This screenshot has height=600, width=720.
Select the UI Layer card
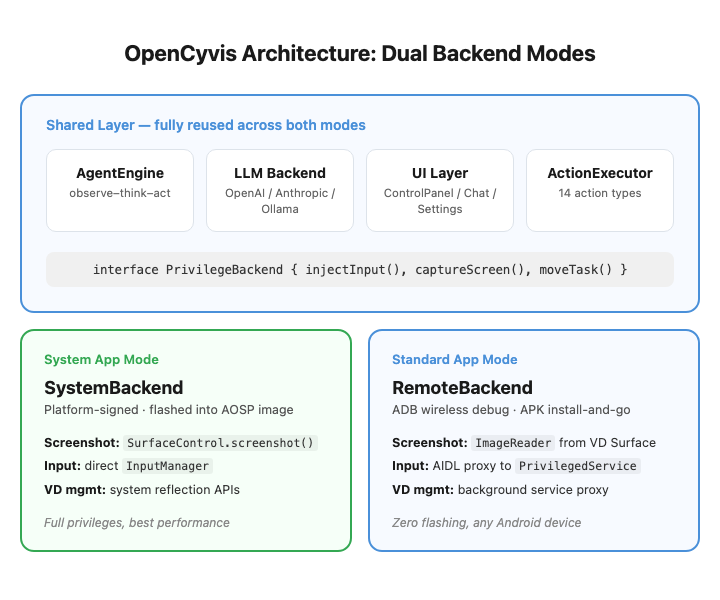click(x=440, y=191)
